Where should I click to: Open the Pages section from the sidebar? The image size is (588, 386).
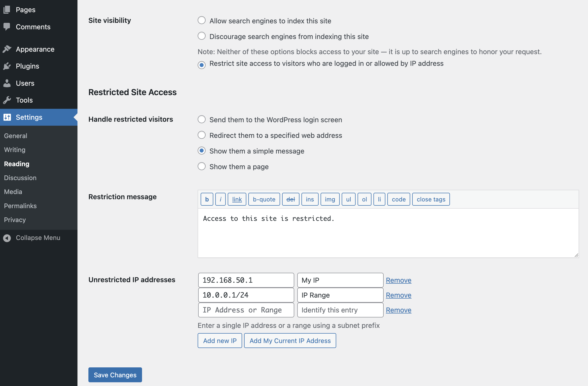click(x=25, y=9)
